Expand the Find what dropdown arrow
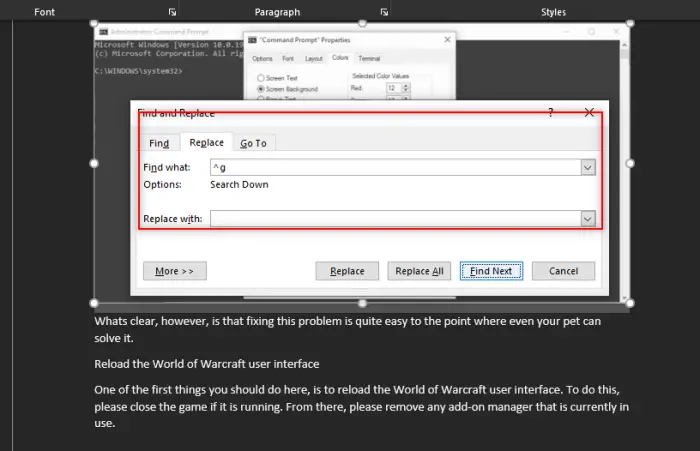 pos(588,167)
